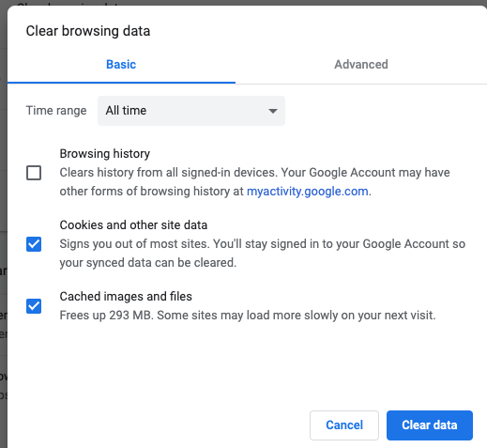Image resolution: width=487 pixels, height=448 pixels.
Task: Click the Browsing history heading text
Action: pyautogui.click(x=105, y=154)
